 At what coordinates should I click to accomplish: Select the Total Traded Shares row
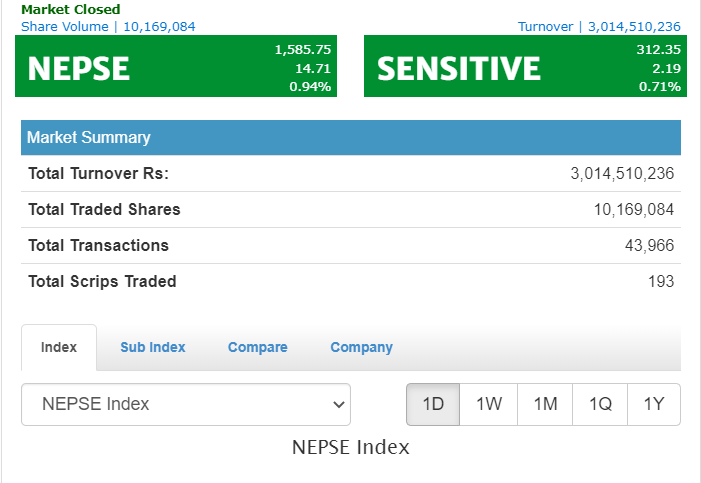[x=350, y=209]
